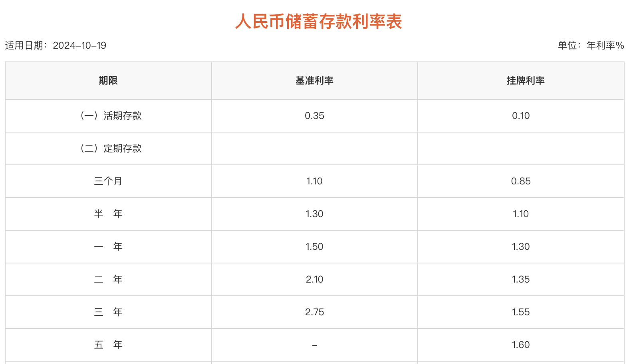Viewport: 631px width, 364px height.
Task: Select the 五年 term cell
Action: tap(108, 345)
